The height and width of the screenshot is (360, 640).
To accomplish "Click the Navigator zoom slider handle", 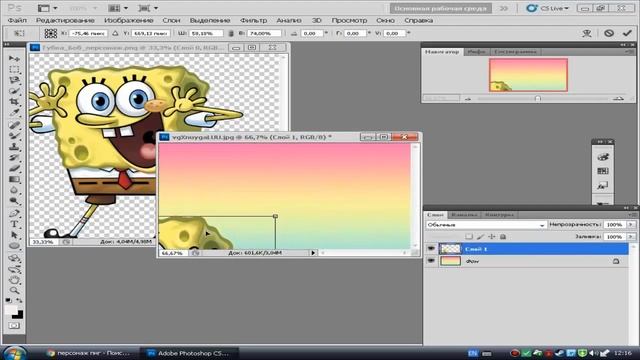I will [538, 98].
